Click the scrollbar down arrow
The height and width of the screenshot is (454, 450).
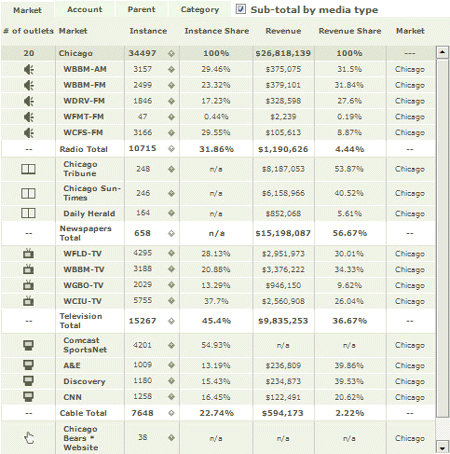[442, 448]
